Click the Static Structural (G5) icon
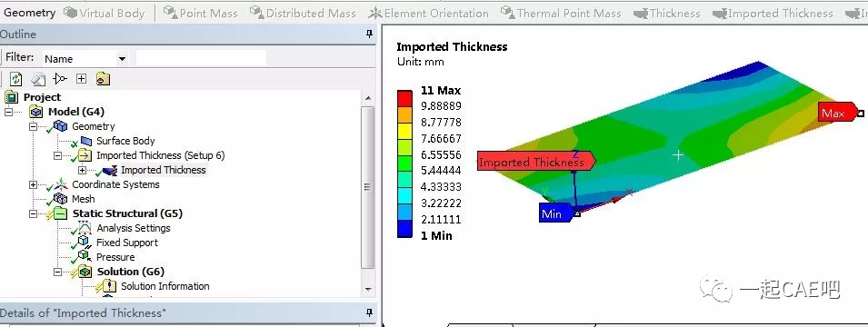 pos(60,213)
